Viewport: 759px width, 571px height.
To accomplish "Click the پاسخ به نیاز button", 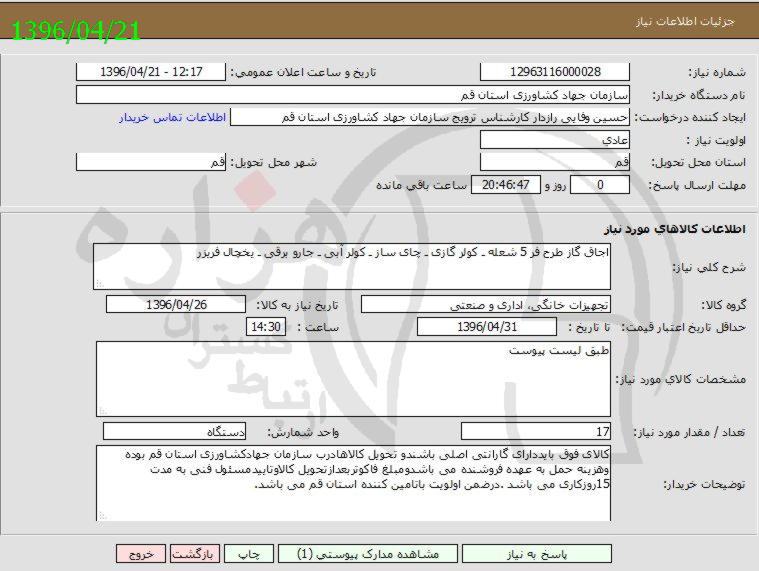I will tap(537, 554).
